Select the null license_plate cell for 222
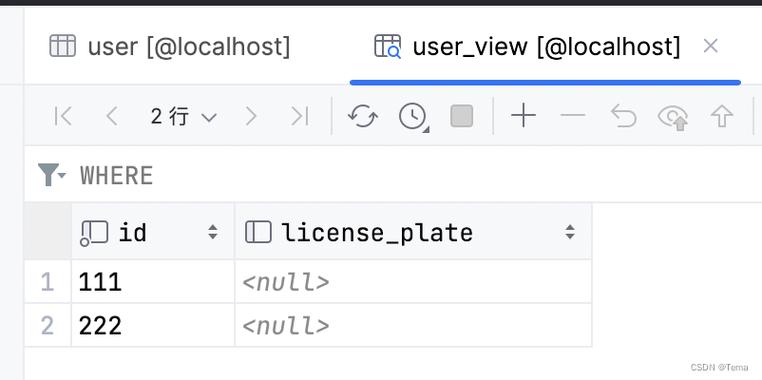762x380 pixels. (413, 326)
